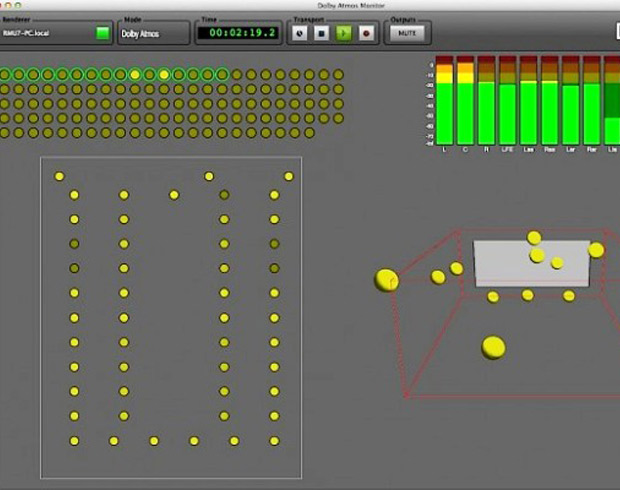Click the Rss channel level meter

pos(549,100)
